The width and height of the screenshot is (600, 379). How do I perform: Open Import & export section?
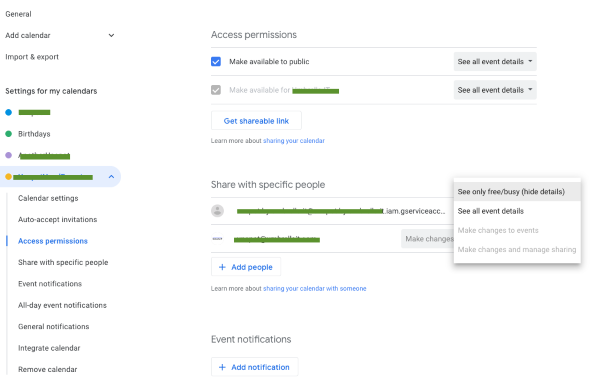[x=32, y=57]
